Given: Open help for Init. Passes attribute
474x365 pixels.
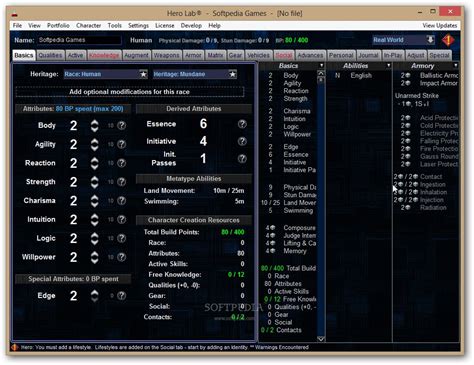Looking at the screenshot, I should click(242, 159).
